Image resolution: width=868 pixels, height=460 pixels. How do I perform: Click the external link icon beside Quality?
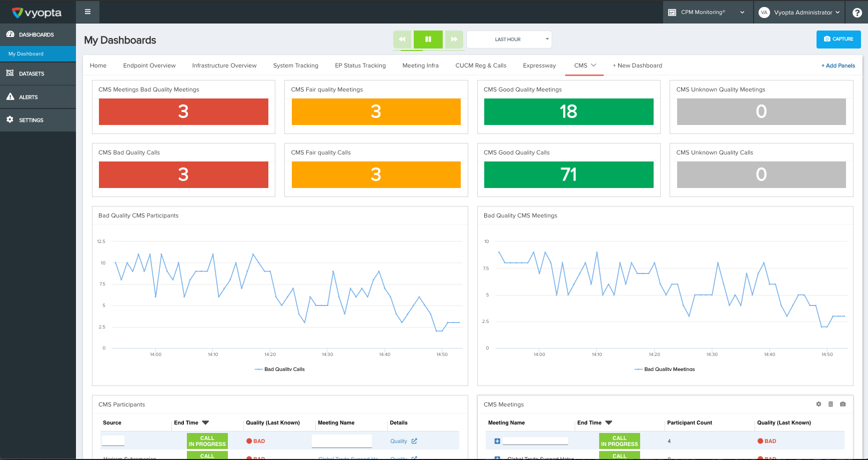tap(414, 441)
